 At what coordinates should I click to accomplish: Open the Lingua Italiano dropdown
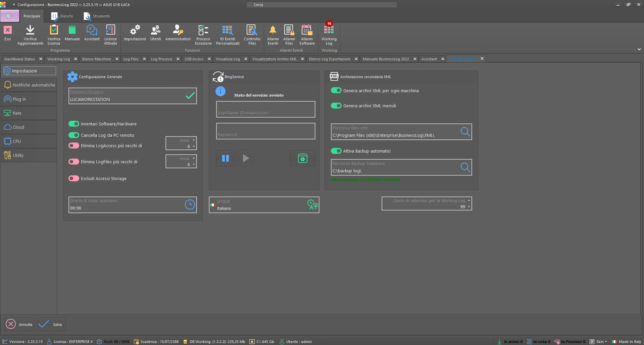(x=264, y=205)
